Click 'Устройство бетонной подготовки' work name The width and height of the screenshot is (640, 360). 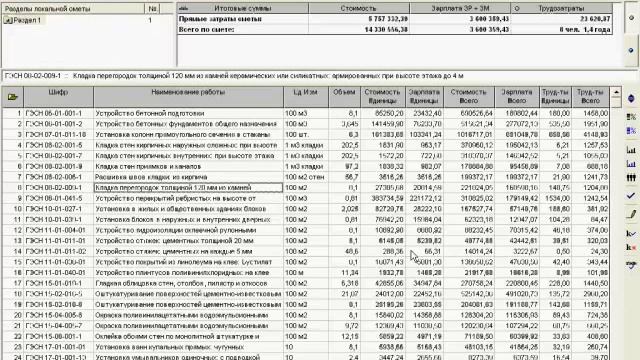149,113
